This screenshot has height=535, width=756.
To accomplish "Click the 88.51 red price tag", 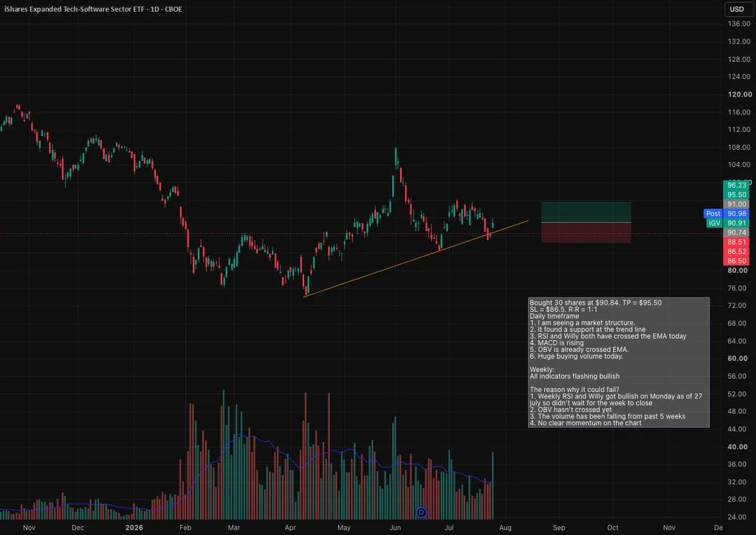I will [x=736, y=242].
